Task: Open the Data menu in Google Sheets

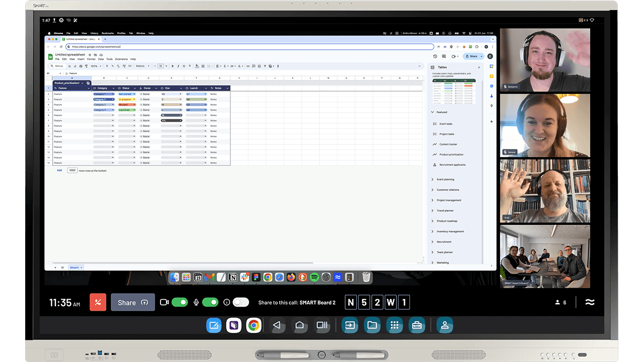Action: point(101,59)
